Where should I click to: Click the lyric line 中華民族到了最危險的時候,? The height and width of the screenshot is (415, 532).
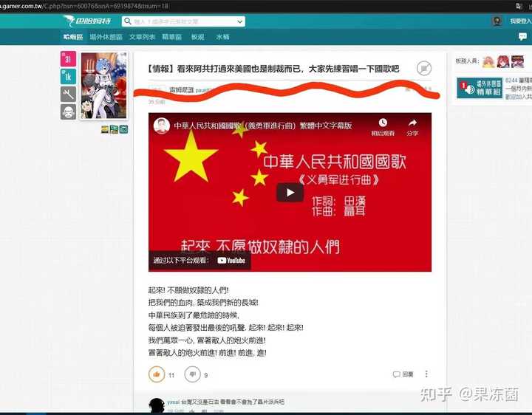click(194, 315)
